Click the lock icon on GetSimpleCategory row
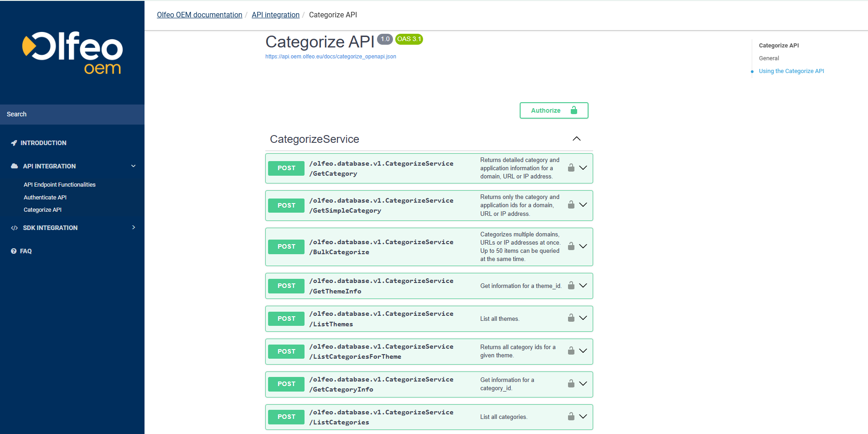Image resolution: width=868 pixels, height=434 pixels. click(x=571, y=205)
